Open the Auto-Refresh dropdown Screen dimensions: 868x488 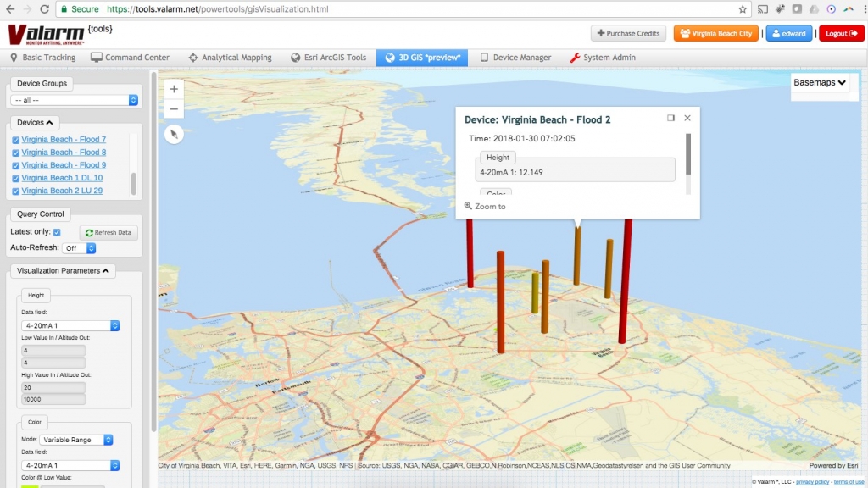79,248
